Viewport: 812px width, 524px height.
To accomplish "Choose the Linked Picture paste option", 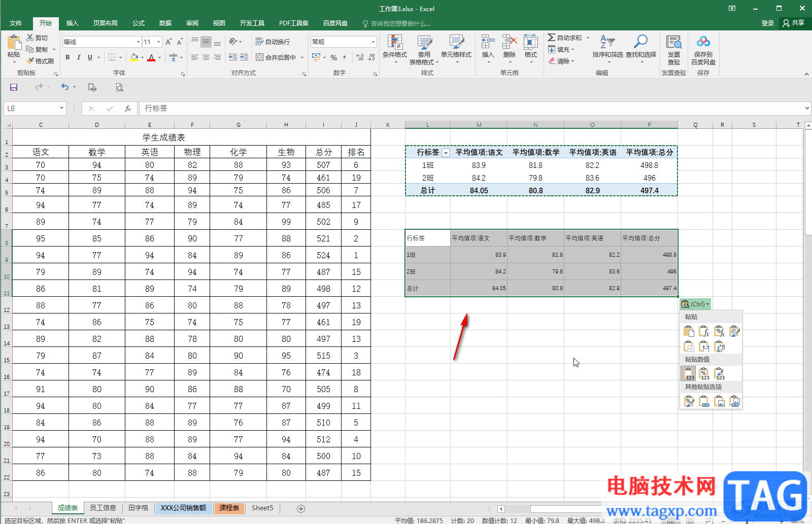I will 734,402.
